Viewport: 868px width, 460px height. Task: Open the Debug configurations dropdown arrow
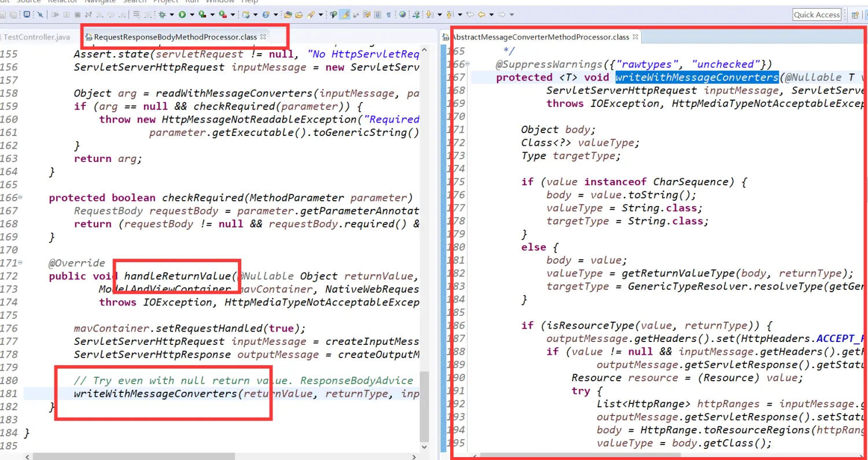(172, 14)
